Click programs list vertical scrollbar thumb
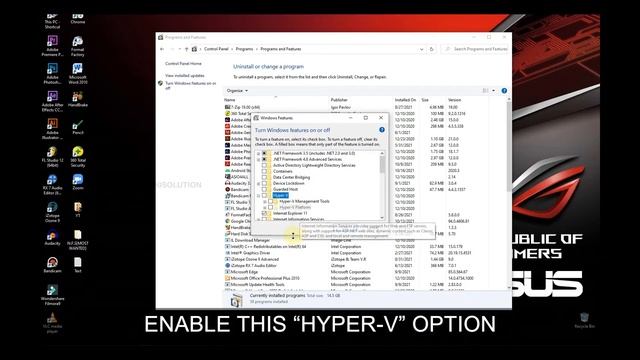Image resolution: width=640 pixels, height=360 pixels. point(509,147)
